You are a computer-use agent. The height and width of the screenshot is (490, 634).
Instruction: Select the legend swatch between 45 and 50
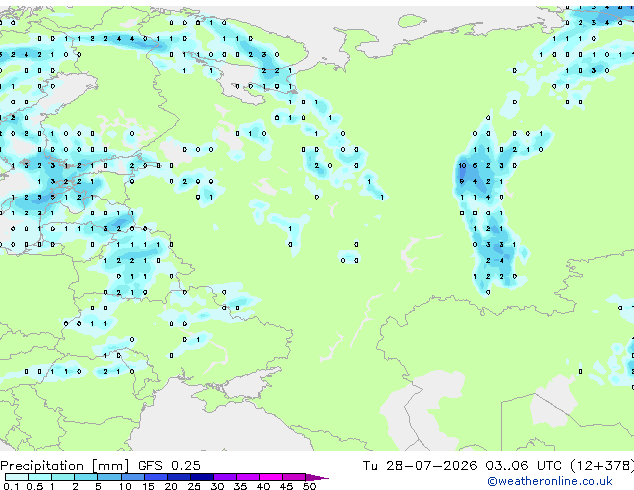tap(294, 477)
